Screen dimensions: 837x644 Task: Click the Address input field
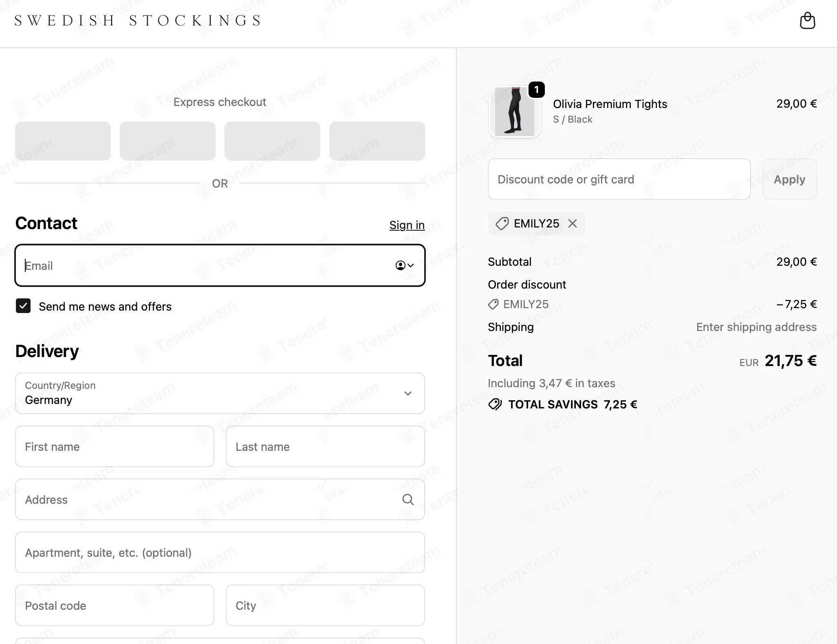pyautogui.click(x=220, y=499)
